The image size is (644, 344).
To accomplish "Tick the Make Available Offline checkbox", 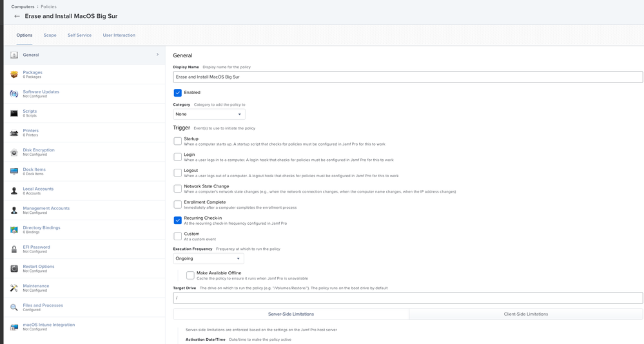I will 190,276.
